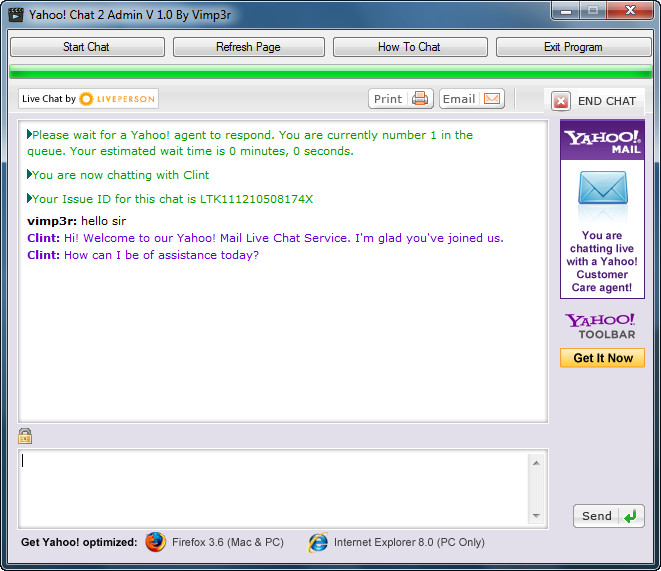Click the Refresh Page button
661x571 pixels.
249,47
